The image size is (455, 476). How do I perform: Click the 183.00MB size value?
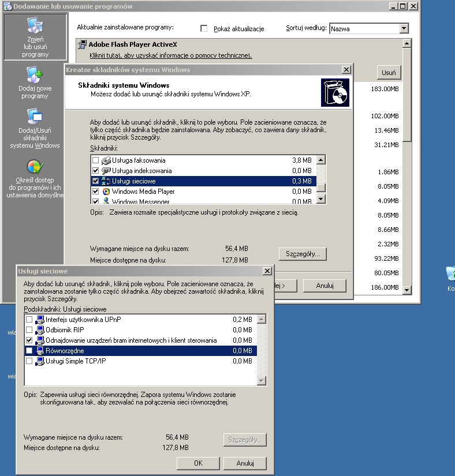tap(385, 89)
